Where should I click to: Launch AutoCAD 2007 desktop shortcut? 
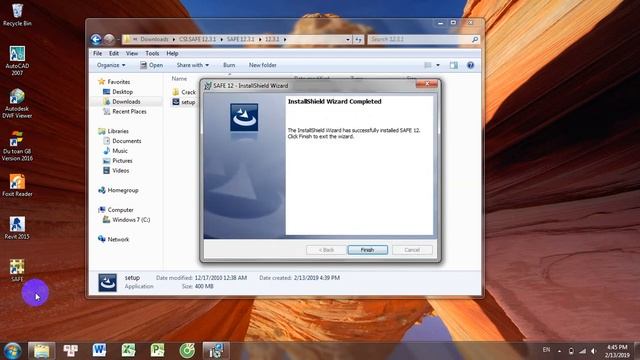coord(17,60)
